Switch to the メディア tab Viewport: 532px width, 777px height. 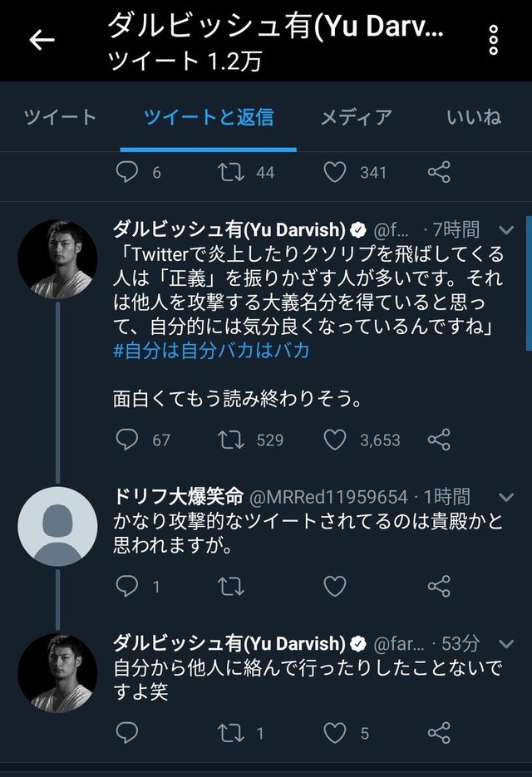[357, 117]
